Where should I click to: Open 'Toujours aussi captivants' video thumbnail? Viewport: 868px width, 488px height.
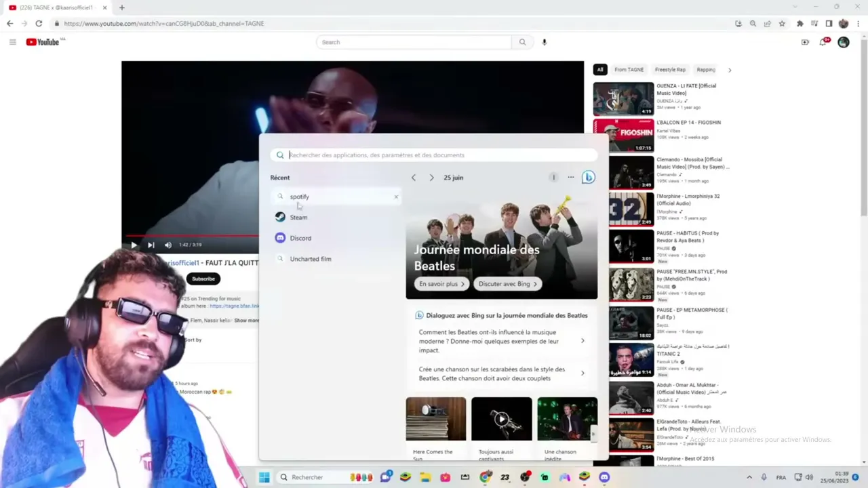click(x=502, y=419)
